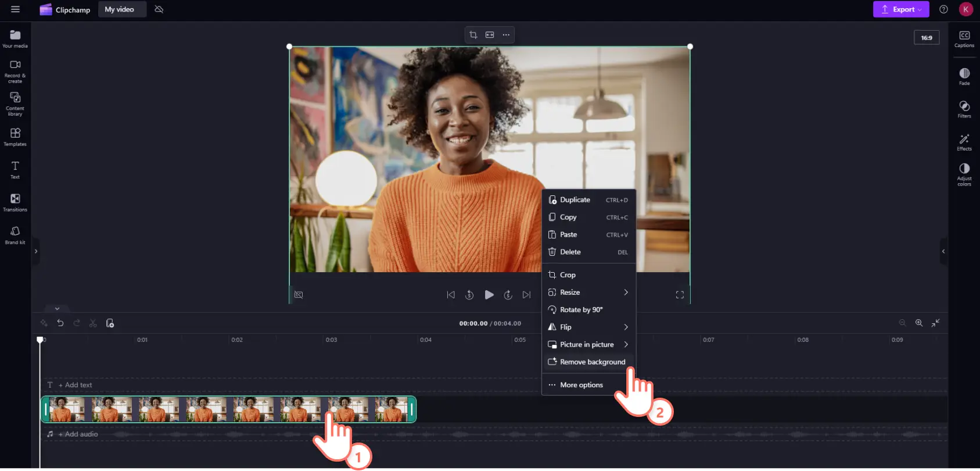This screenshot has width=980, height=471.
Task: Select the video clip on timeline
Action: tap(228, 409)
